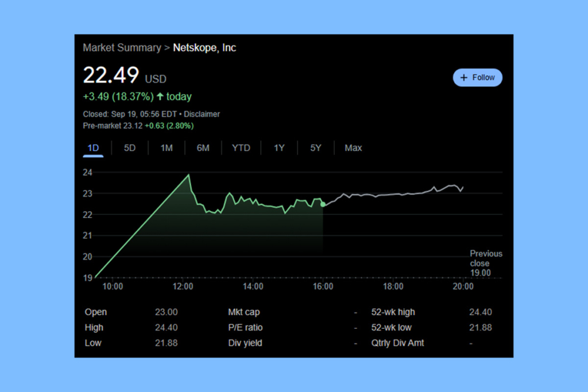
Task: View the 1Y stock chart
Action: point(279,148)
